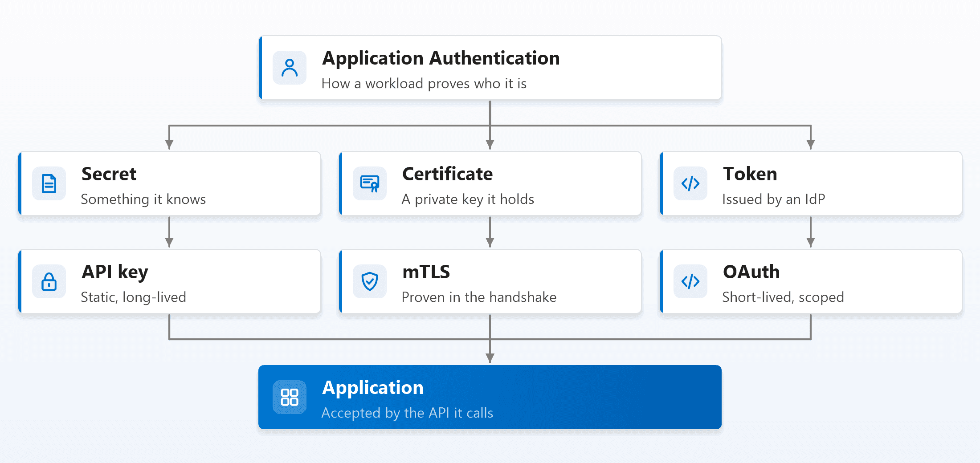Click the grid icon in Application card

point(290,397)
